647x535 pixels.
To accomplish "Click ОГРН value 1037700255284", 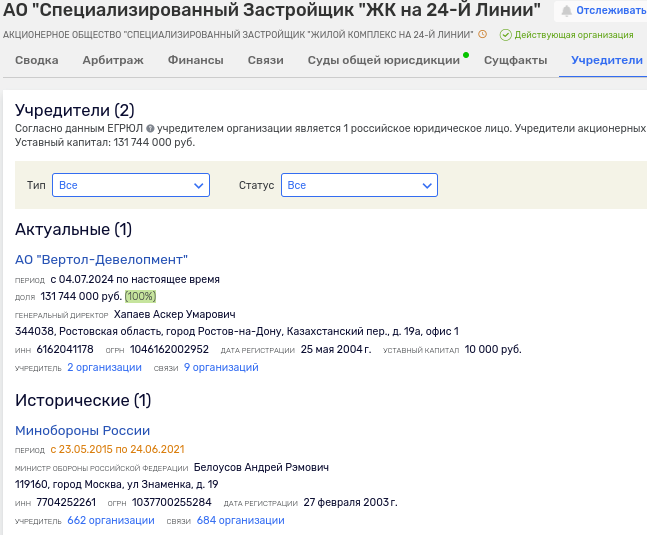I will click(x=172, y=502).
